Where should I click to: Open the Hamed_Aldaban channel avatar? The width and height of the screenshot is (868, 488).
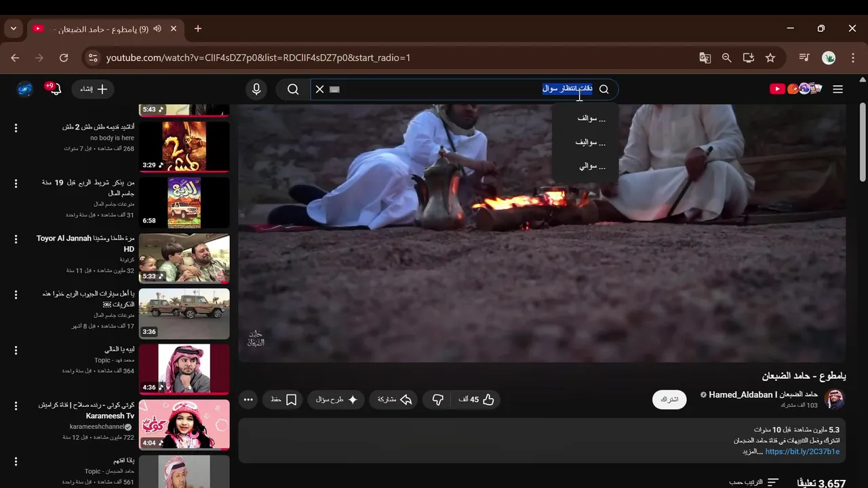click(x=834, y=399)
